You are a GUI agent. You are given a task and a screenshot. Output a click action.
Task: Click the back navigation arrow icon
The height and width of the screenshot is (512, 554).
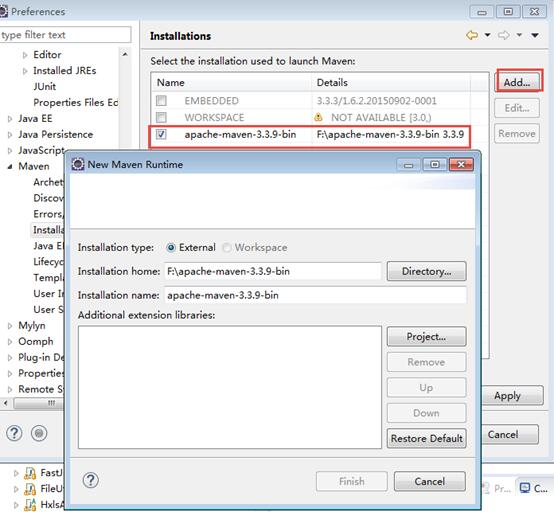(x=472, y=35)
